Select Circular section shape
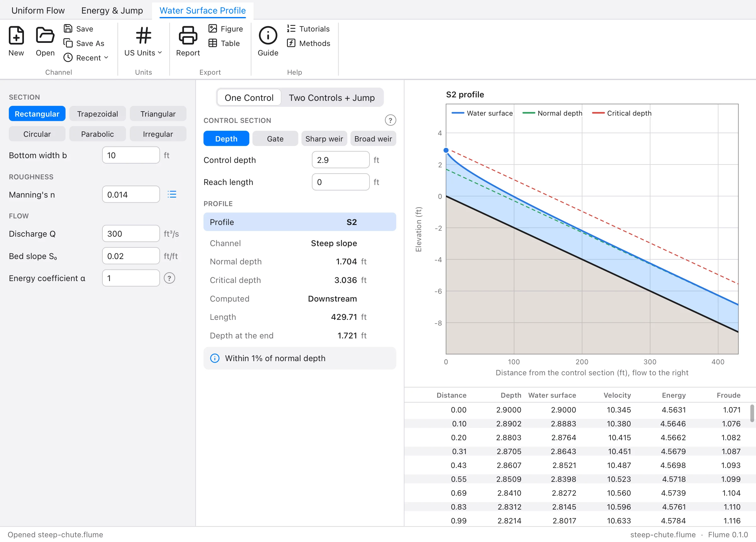This screenshot has width=756, height=542. [x=37, y=134]
